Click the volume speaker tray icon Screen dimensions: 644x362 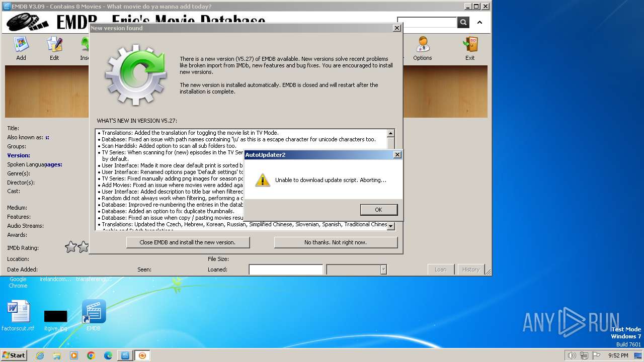pos(572,355)
